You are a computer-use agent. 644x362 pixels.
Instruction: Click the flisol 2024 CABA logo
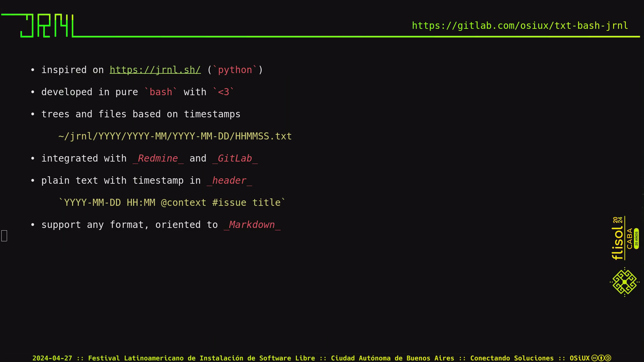625,238
